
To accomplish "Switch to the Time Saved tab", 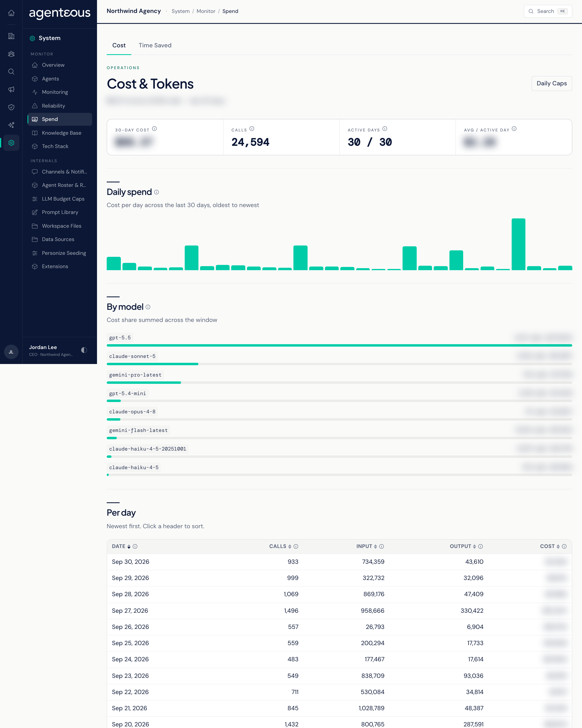I will (x=155, y=45).
